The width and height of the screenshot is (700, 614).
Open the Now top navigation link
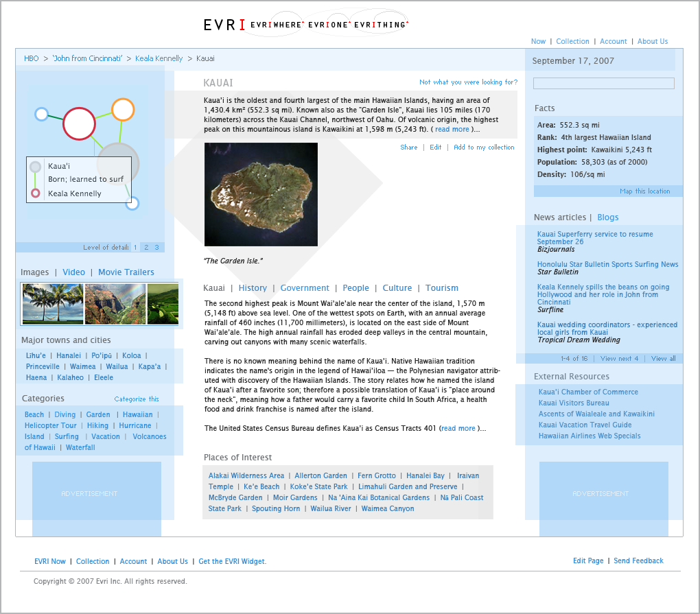pos(538,41)
